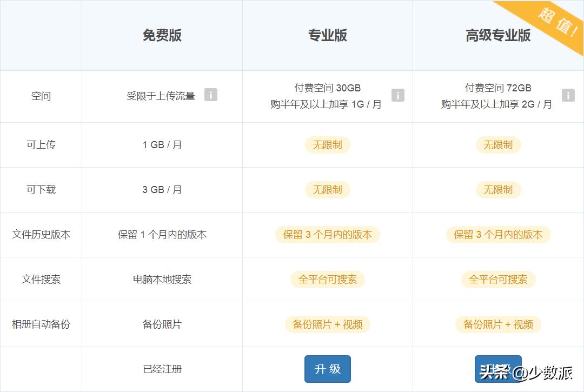Image resolution: width=584 pixels, height=392 pixels.
Task: Click the 备份照片 + 视频 badge under 高级专业版
Action: click(498, 324)
